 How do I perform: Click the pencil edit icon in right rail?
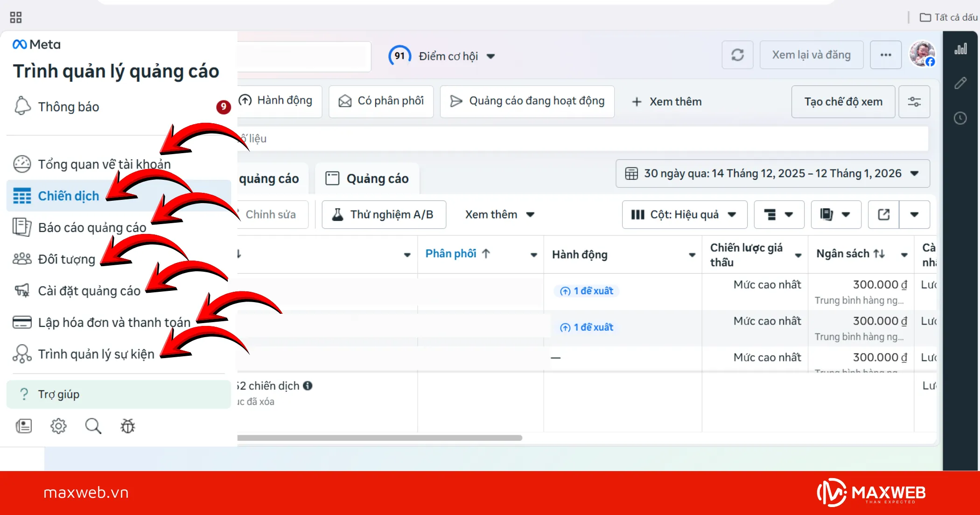tap(960, 84)
